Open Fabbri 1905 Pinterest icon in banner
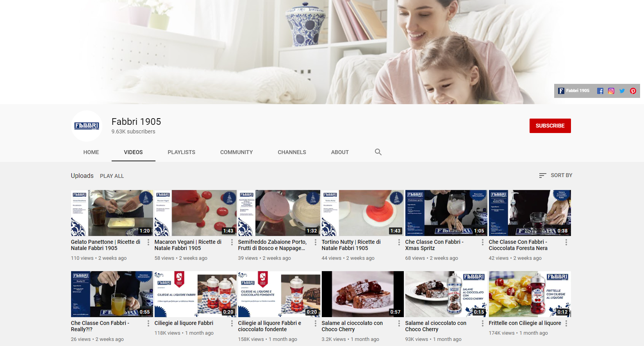This screenshot has width=644, height=346. tap(633, 91)
